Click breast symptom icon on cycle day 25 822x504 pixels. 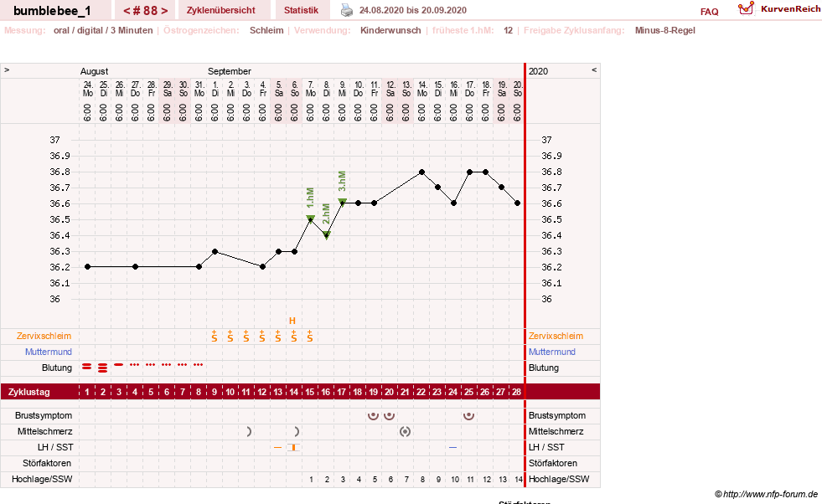(x=468, y=416)
